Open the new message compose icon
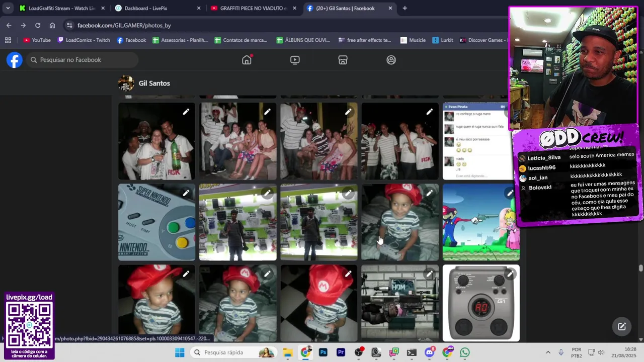 pyautogui.click(x=622, y=326)
